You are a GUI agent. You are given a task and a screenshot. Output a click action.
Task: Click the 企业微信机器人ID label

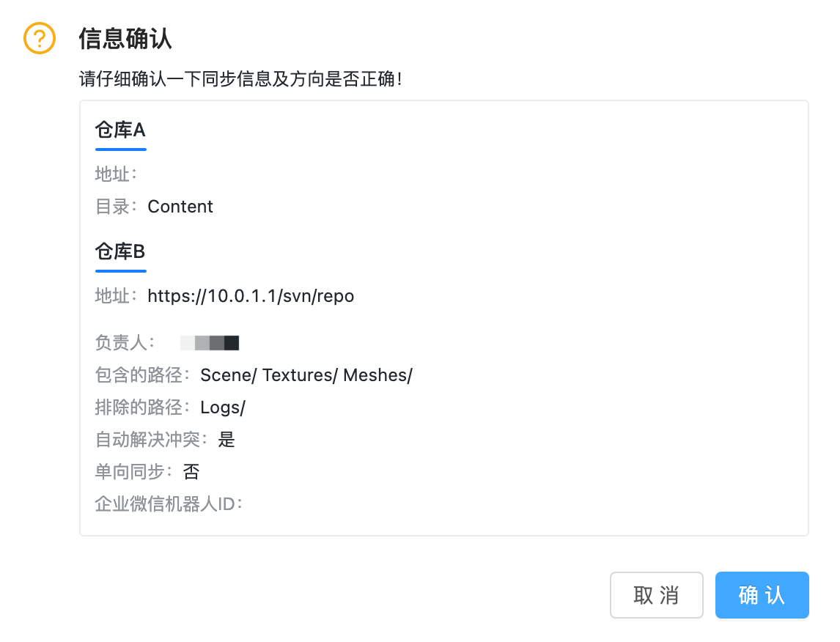[x=169, y=504]
